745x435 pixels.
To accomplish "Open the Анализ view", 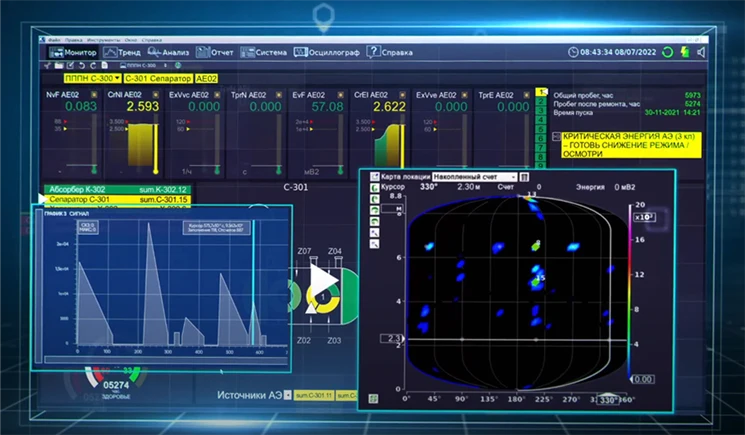I will (x=168, y=52).
